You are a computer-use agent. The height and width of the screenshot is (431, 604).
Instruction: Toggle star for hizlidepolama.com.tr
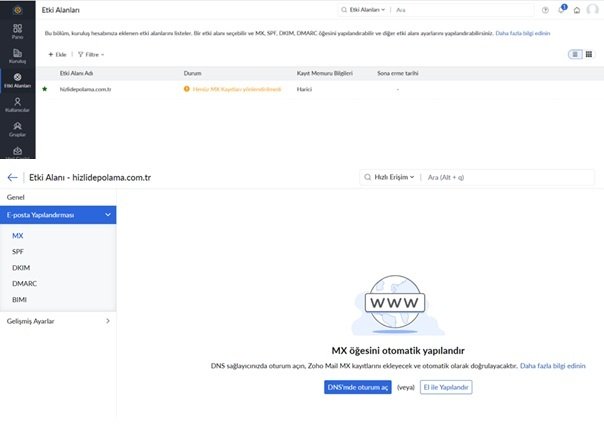click(44, 89)
